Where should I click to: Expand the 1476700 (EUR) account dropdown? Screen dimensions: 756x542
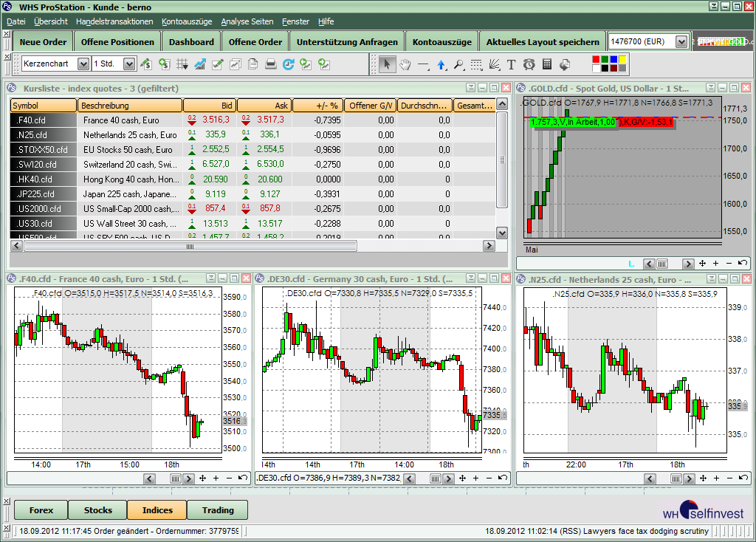coord(681,42)
